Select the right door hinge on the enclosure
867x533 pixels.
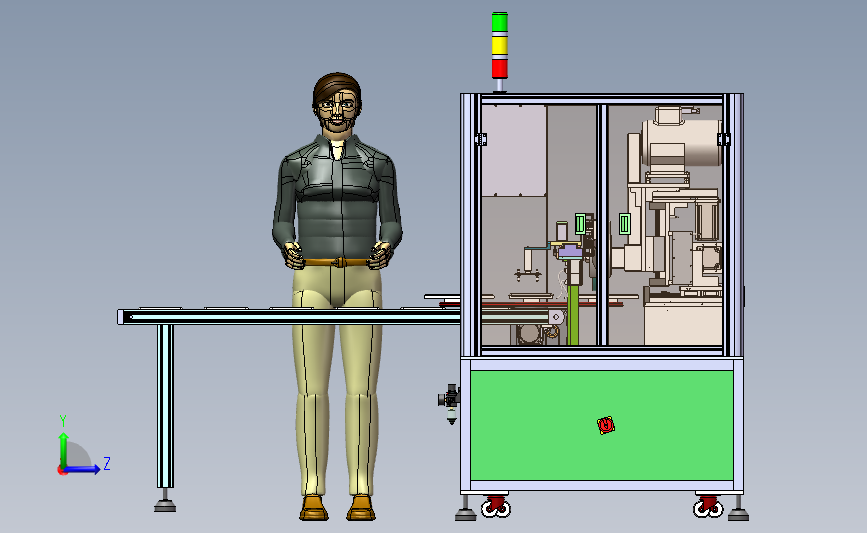[723, 139]
